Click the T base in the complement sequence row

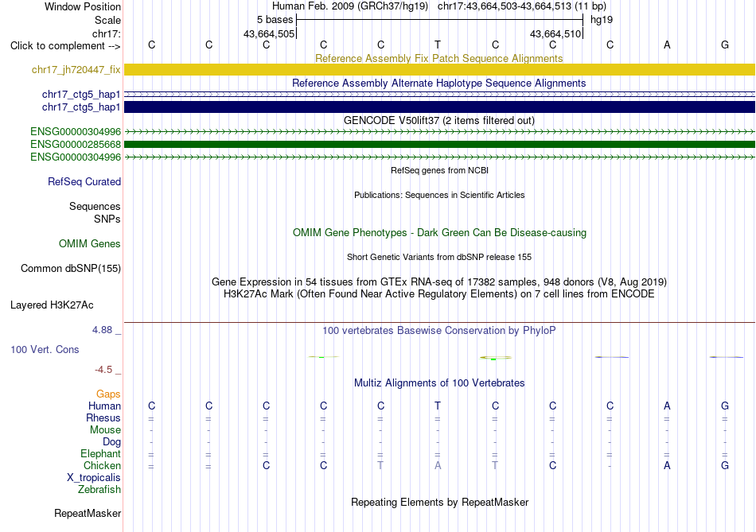point(438,45)
